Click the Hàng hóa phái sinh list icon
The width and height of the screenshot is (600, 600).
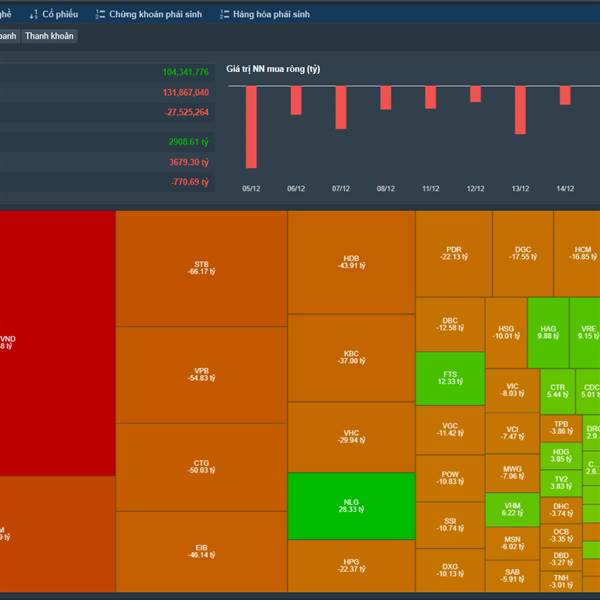(x=225, y=14)
